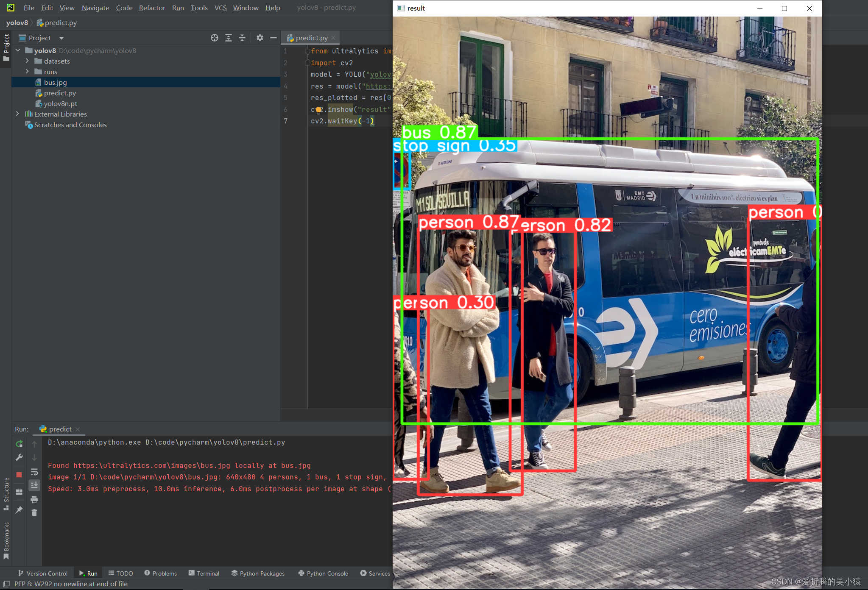Toggle scroll to end of console
868x590 pixels.
click(34, 485)
